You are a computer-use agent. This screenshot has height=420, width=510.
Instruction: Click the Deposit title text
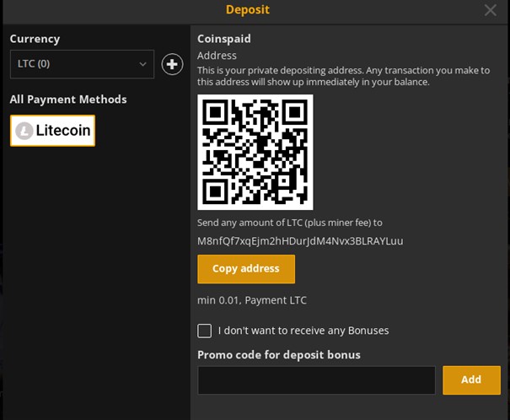point(248,10)
